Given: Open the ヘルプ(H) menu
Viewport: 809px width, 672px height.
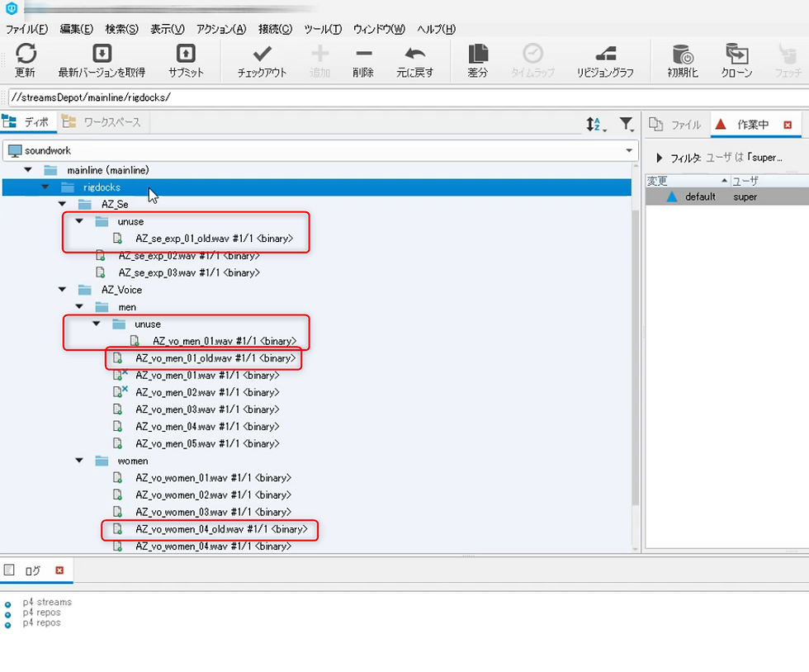Looking at the screenshot, I should click(x=437, y=29).
